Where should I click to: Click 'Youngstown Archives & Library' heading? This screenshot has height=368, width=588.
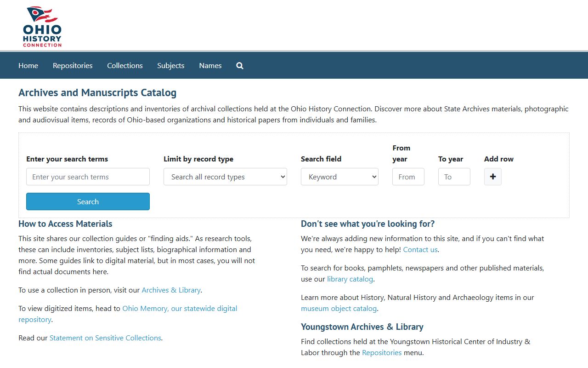click(x=362, y=327)
